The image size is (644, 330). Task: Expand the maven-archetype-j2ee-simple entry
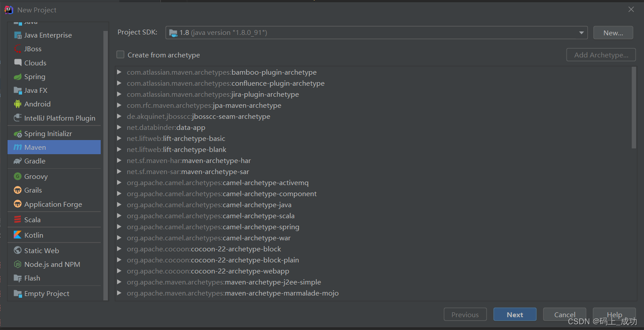coord(119,282)
